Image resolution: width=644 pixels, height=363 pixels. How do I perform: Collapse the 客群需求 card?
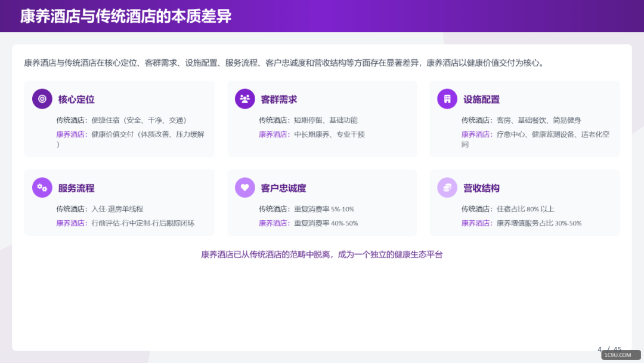[x=322, y=118]
